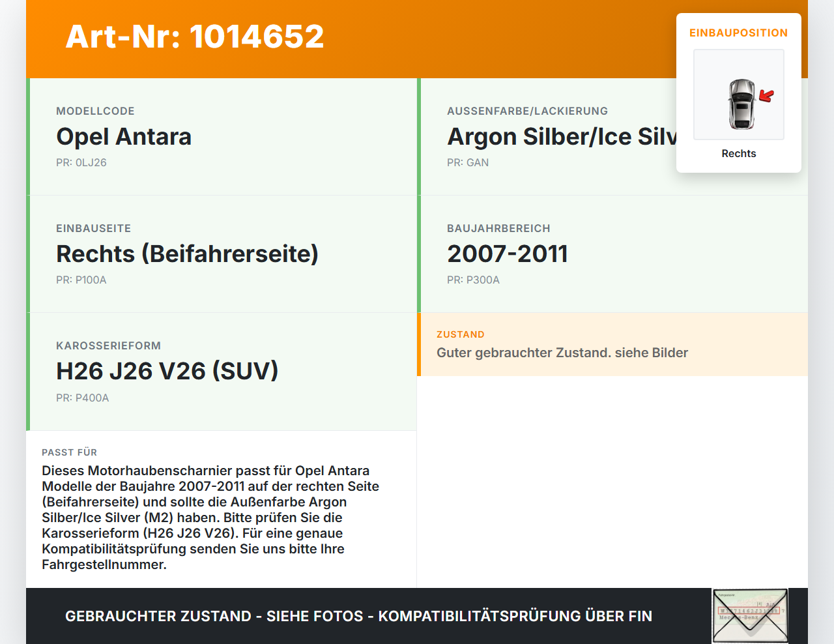Expand the KAROSSERIEFORM 'H26 J26 V26' card
Screen dimensions: 834x644
pyautogui.click(x=167, y=370)
